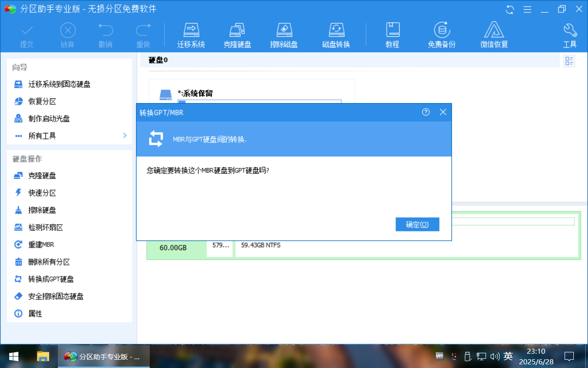Open the 磁盘转换 toolbar tool
The width and height of the screenshot is (588, 368).
(336, 35)
